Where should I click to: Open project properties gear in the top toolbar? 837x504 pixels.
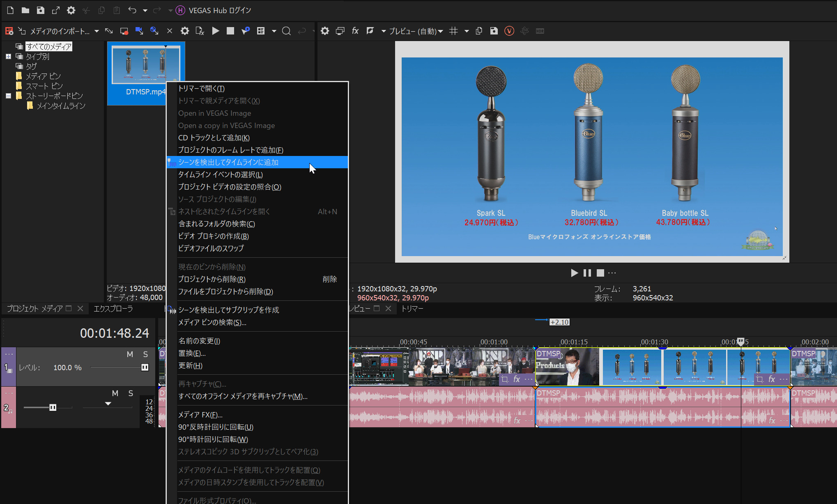point(71,10)
